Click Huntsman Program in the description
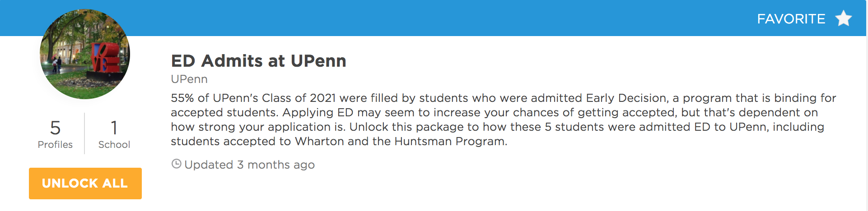 click(x=450, y=141)
